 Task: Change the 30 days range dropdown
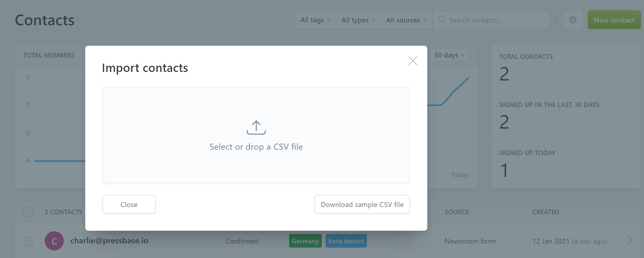pos(449,55)
